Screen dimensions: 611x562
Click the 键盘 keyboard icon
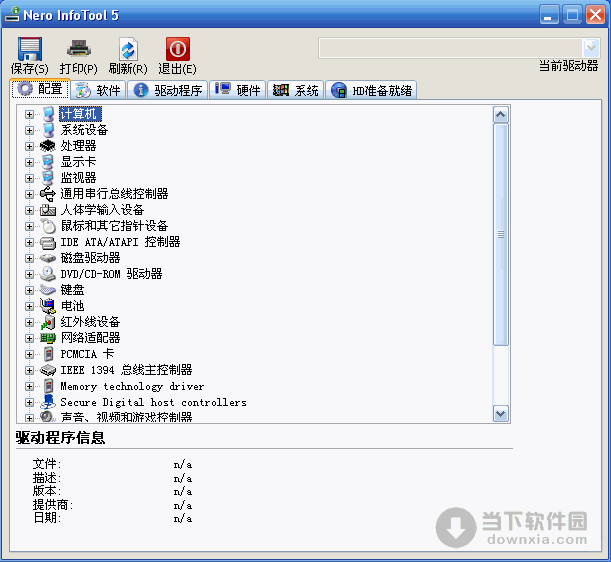pos(48,290)
